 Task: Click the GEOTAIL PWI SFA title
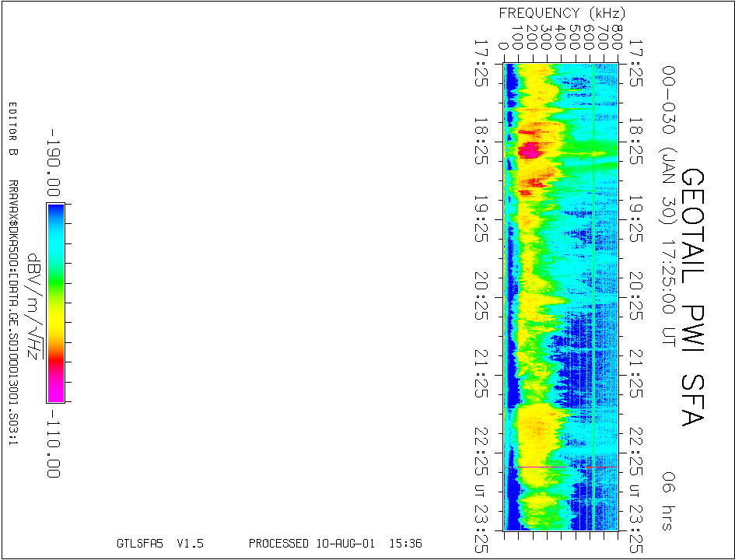click(x=691, y=297)
